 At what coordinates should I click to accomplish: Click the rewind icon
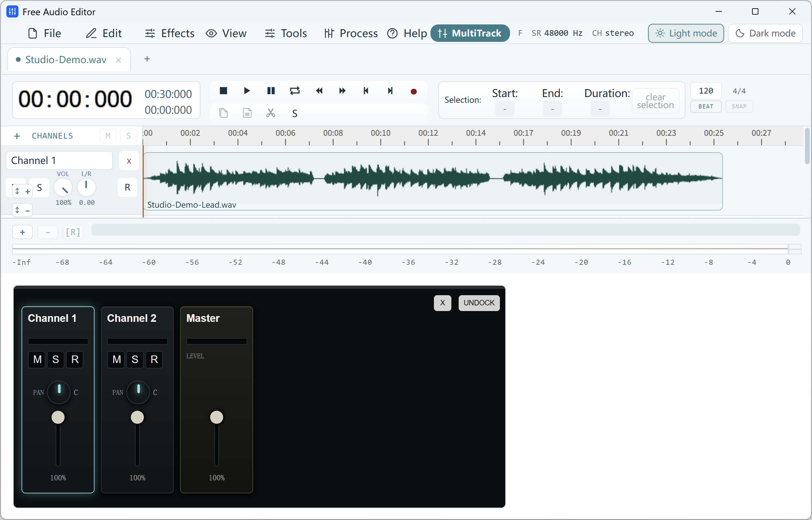tap(319, 91)
